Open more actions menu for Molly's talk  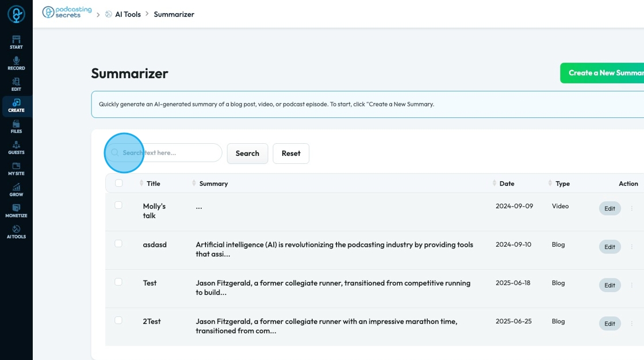[x=632, y=208]
